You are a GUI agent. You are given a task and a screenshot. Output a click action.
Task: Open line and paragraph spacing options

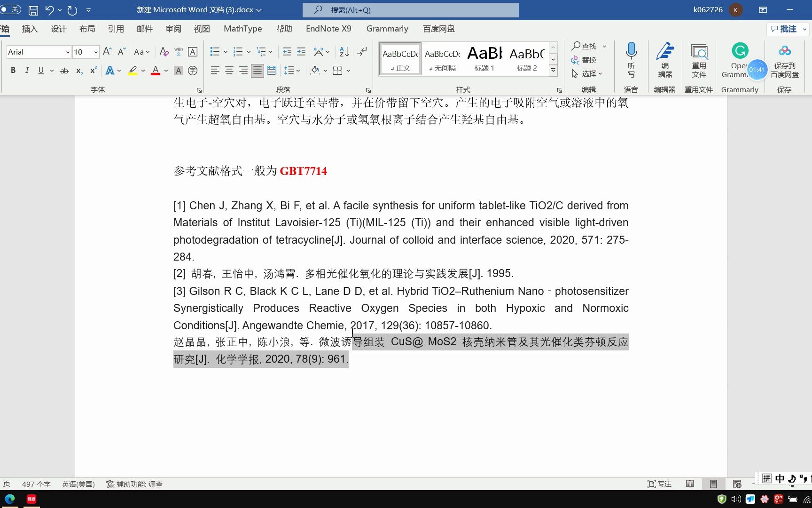click(x=292, y=71)
